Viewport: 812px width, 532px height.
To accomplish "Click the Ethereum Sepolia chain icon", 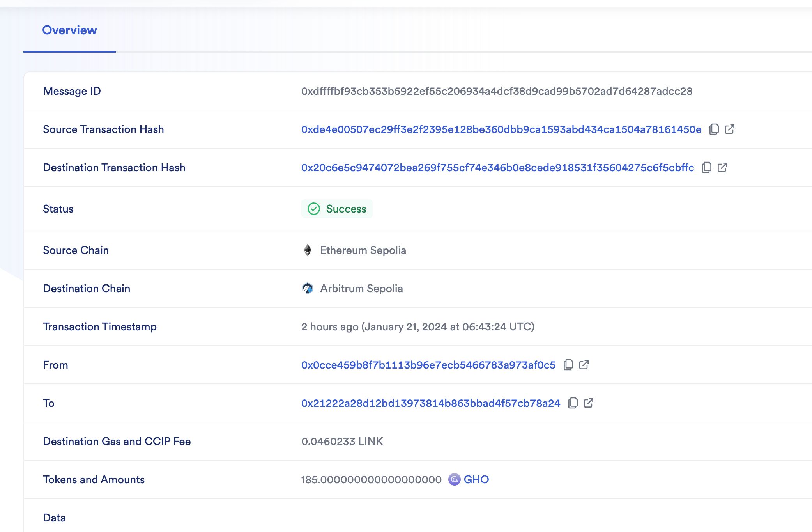I will click(x=308, y=250).
